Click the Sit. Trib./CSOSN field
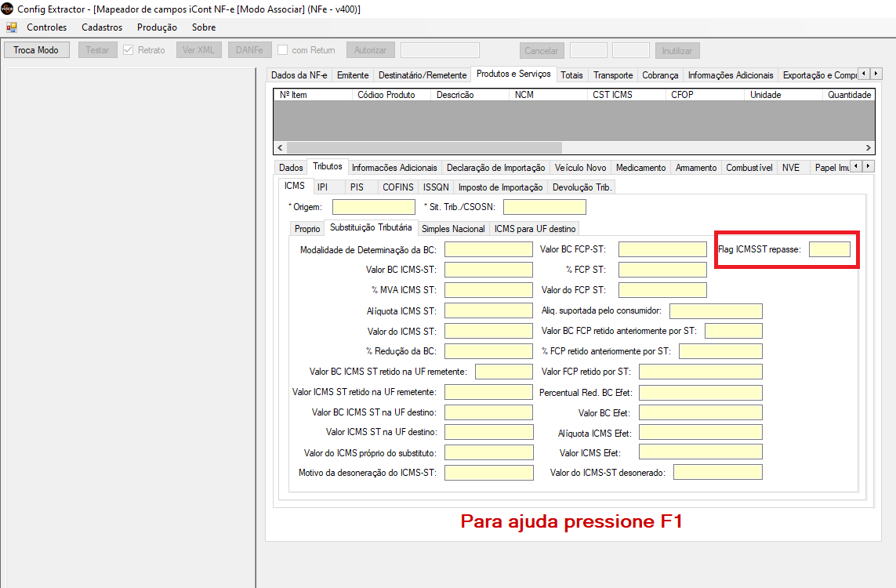 [545, 207]
